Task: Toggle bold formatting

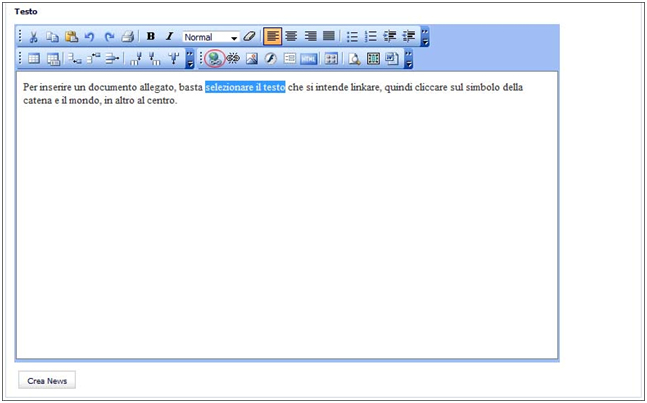Action: (151, 36)
